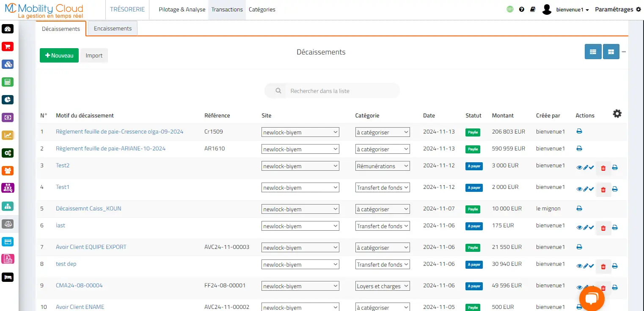
Task: Switch to the Encaissements tab
Action: (113, 28)
